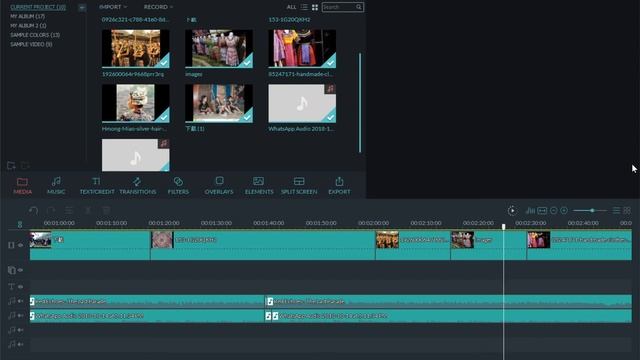Click the EXPORT button
Viewport: 640px width, 360px height.
pyautogui.click(x=339, y=186)
